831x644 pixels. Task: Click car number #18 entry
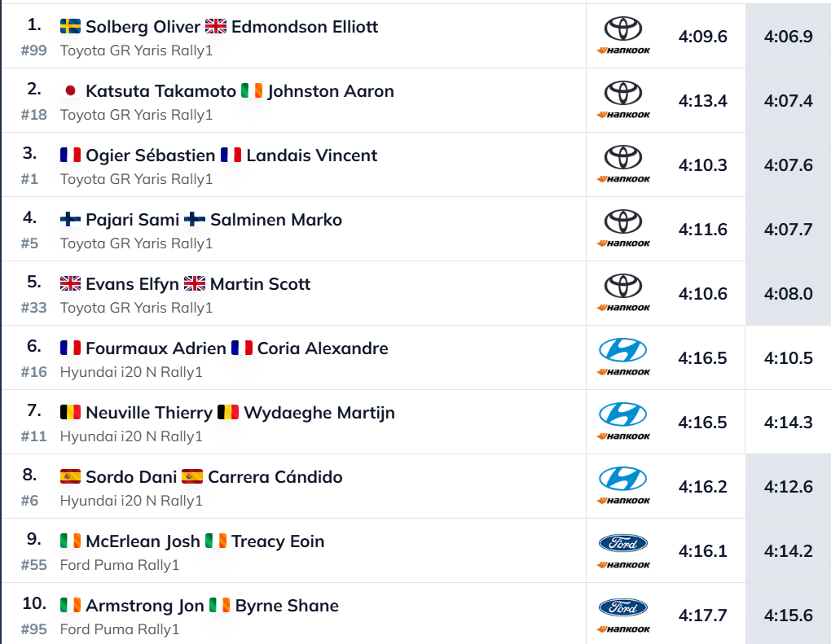(x=34, y=114)
